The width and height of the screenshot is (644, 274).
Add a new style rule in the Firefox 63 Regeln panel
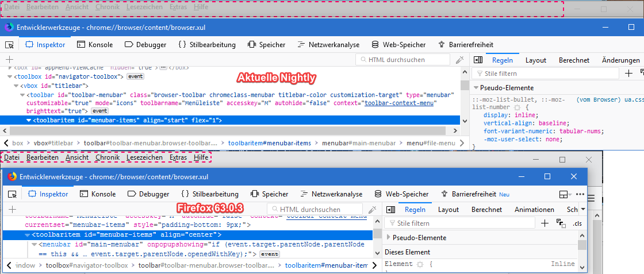pos(545,223)
